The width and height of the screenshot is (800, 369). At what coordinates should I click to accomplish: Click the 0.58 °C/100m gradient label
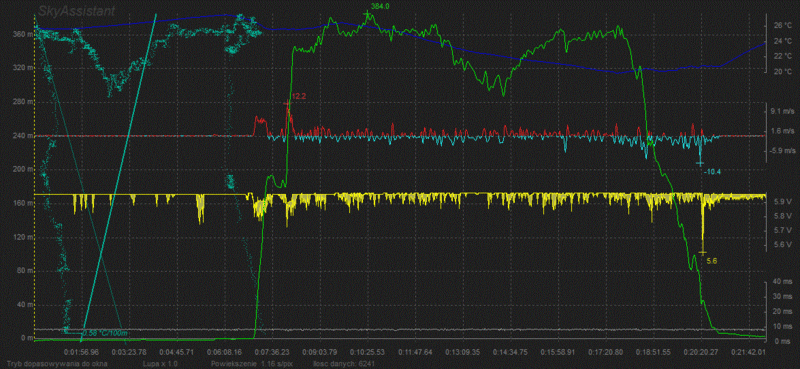pos(104,333)
